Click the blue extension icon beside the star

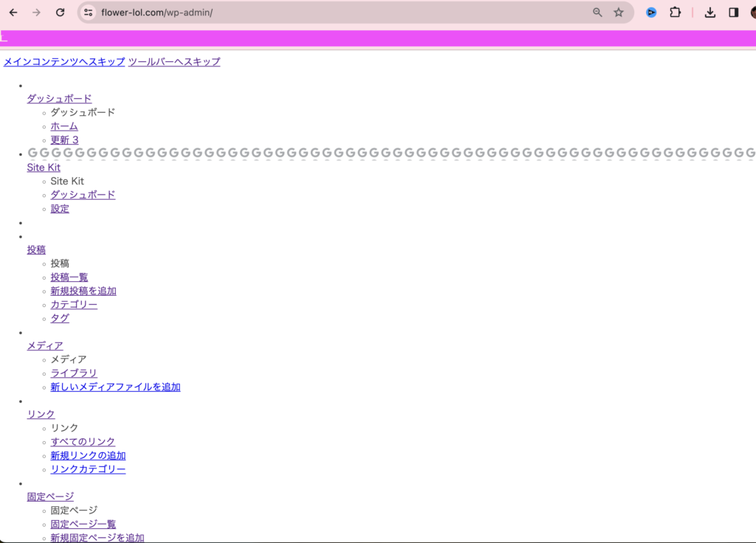tap(651, 13)
